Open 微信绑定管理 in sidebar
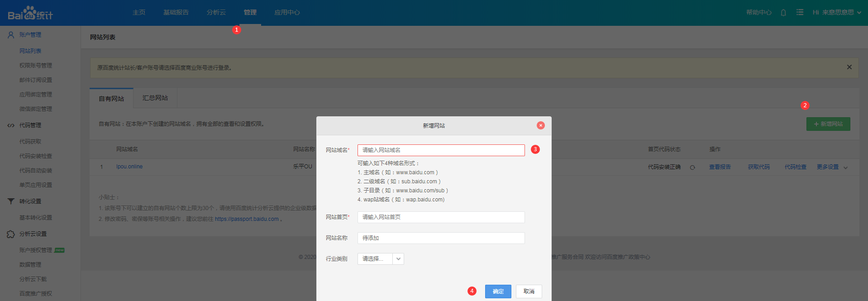Screen dimensions: 868x301 pos(36,109)
